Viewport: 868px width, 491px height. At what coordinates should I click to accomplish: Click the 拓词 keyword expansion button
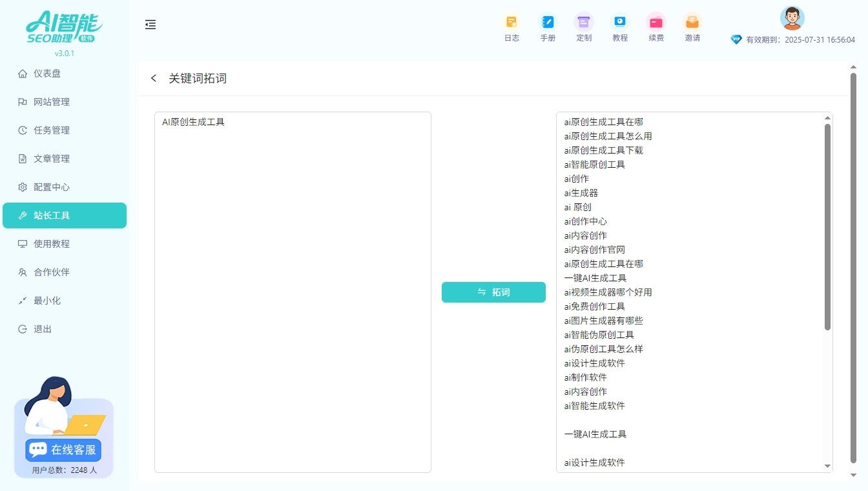493,292
